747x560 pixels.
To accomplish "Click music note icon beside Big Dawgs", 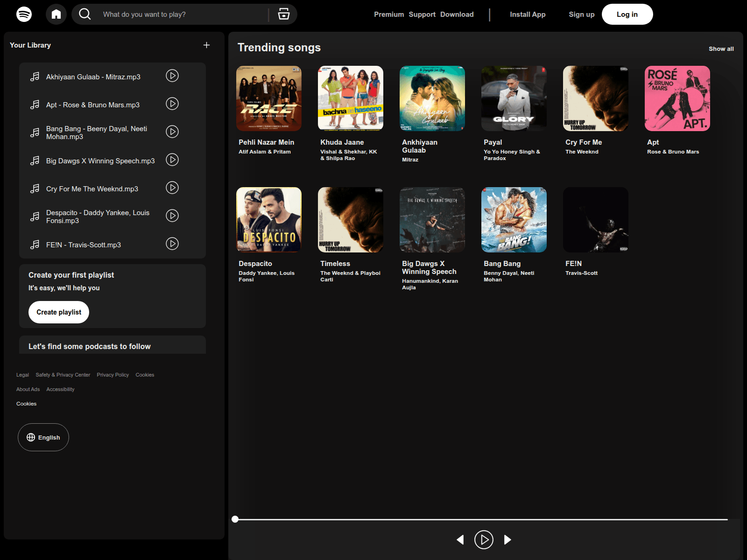I will click(x=35, y=161).
